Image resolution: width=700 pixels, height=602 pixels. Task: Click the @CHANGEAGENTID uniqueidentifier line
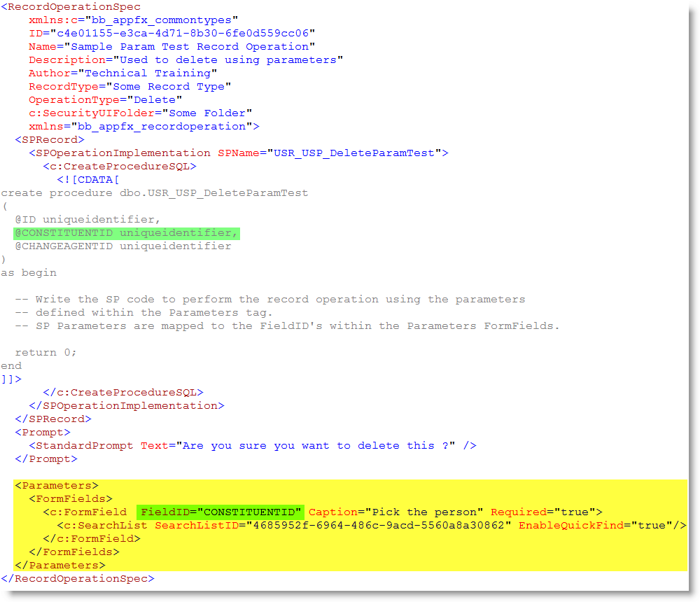[x=122, y=246]
